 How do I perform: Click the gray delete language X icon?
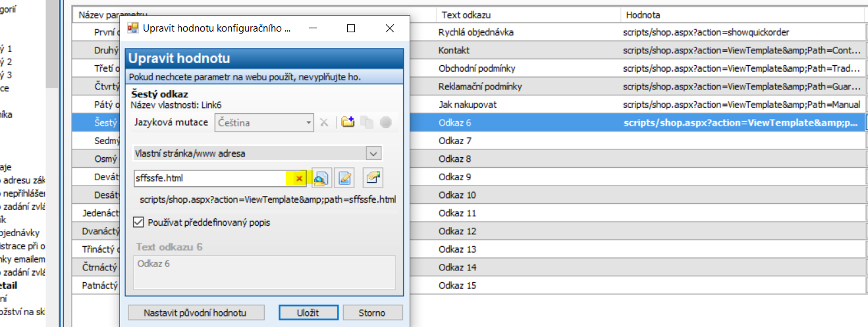(324, 122)
